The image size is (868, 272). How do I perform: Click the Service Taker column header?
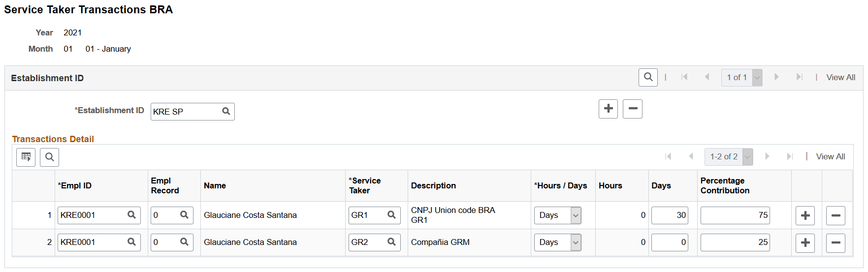[x=364, y=186]
